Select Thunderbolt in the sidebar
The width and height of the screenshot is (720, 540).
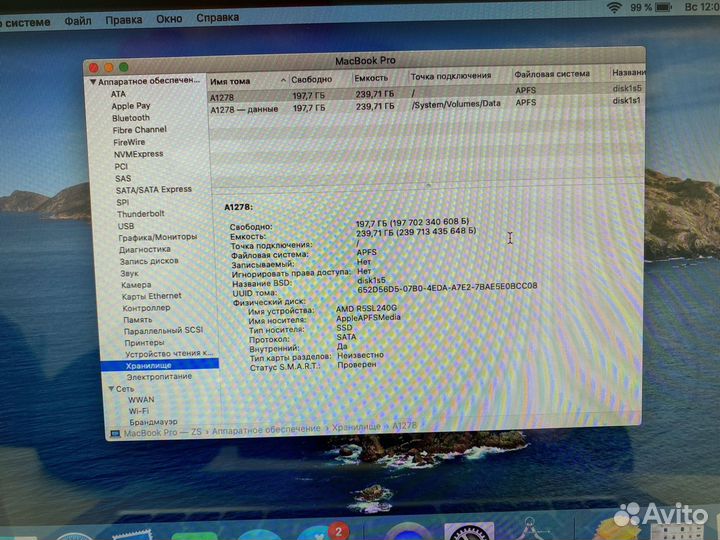pyautogui.click(x=141, y=214)
